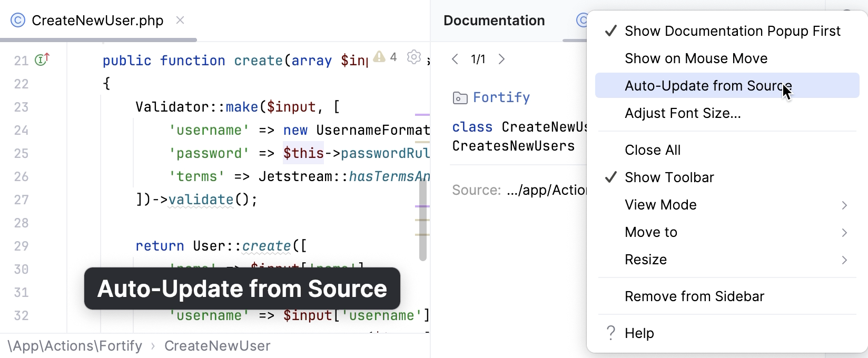Toggle Show Documentation Popup First
This screenshot has height=358, width=868.
click(732, 31)
